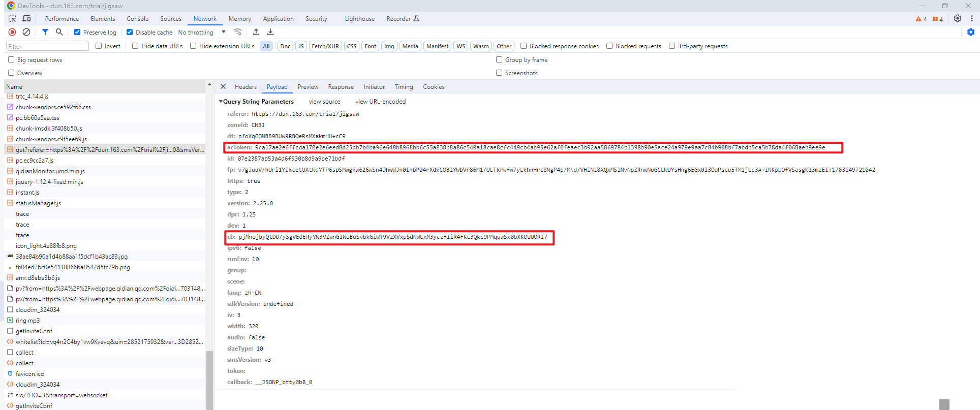Enable Overview checkbox

11,73
